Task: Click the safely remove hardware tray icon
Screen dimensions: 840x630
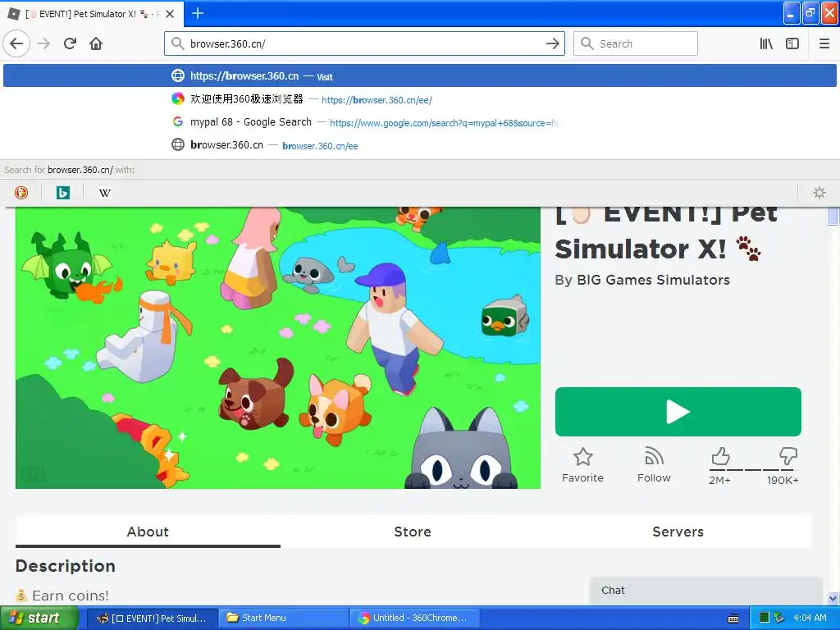Action: coord(779,619)
